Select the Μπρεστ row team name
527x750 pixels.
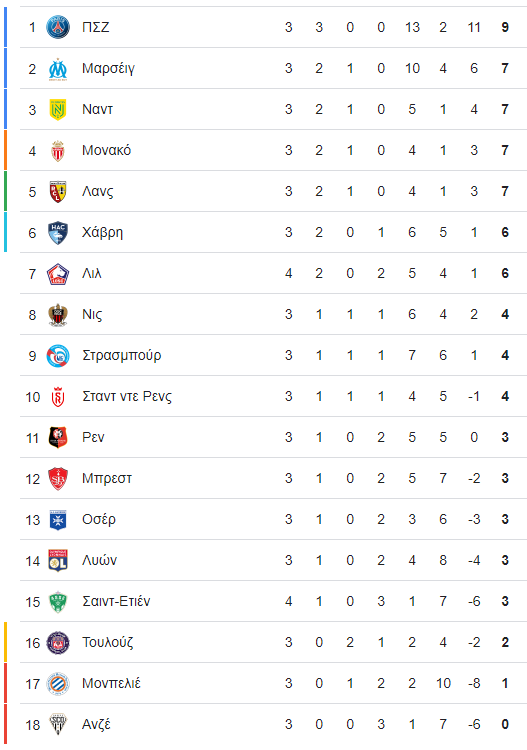(107, 478)
